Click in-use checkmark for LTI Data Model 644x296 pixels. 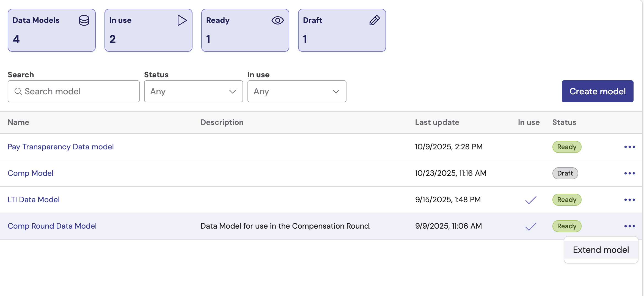tap(531, 200)
